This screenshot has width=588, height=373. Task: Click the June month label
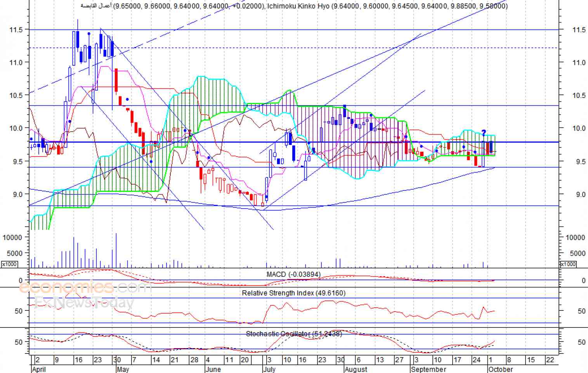point(213,369)
